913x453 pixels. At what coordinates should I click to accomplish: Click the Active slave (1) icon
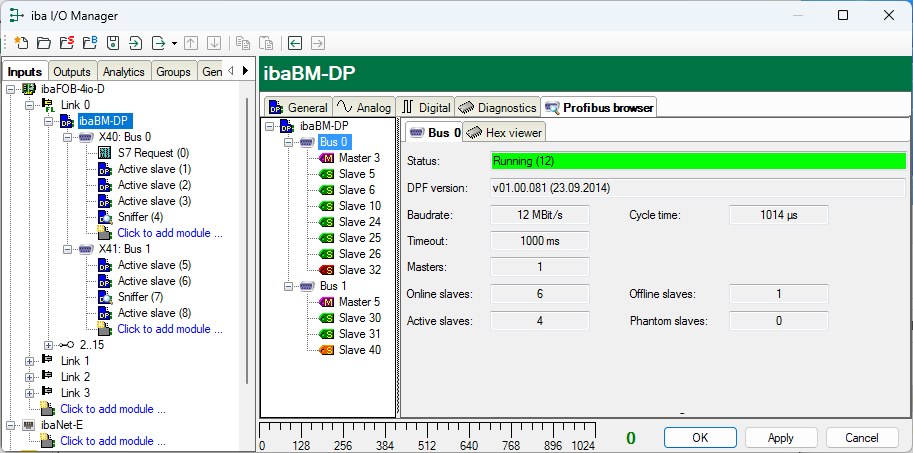point(105,169)
